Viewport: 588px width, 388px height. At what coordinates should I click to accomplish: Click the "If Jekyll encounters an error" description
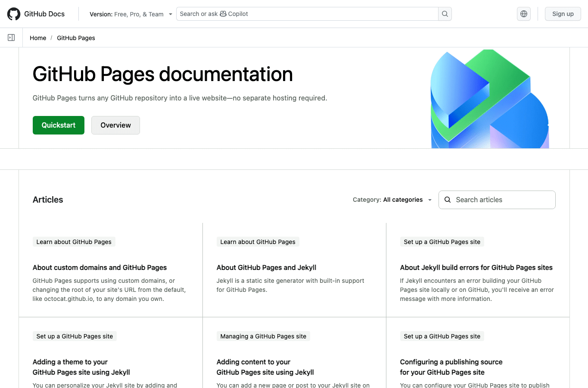click(x=477, y=290)
